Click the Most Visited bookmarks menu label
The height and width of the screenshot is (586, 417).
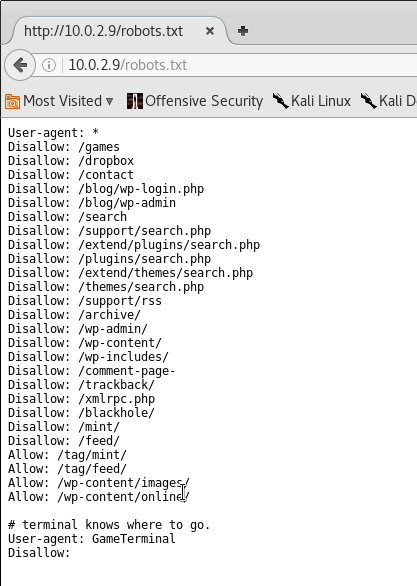coord(62,101)
